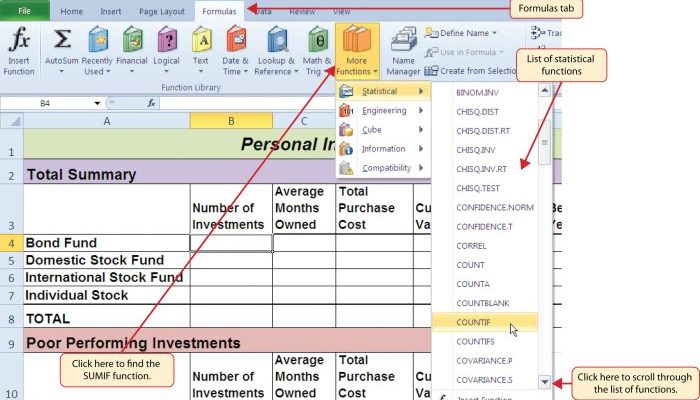Screen dimensions: 700x400
Task: Choose CONFIDENCE.NORM from the function list
Action: click(x=495, y=208)
